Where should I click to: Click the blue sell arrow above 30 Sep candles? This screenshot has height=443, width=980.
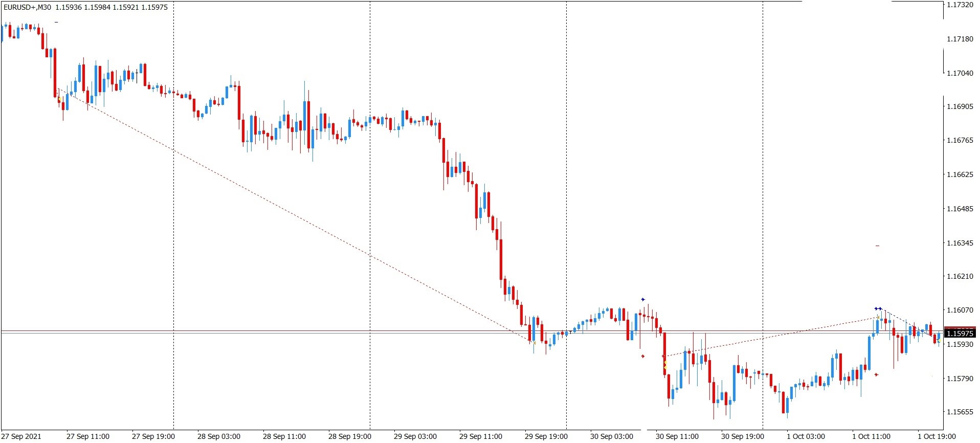(x=643, y=299)
